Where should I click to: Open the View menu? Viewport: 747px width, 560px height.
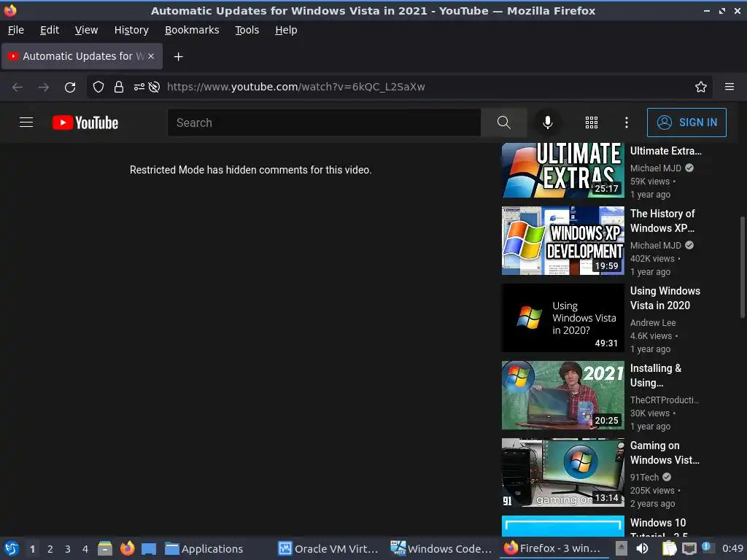coord(86,30)
